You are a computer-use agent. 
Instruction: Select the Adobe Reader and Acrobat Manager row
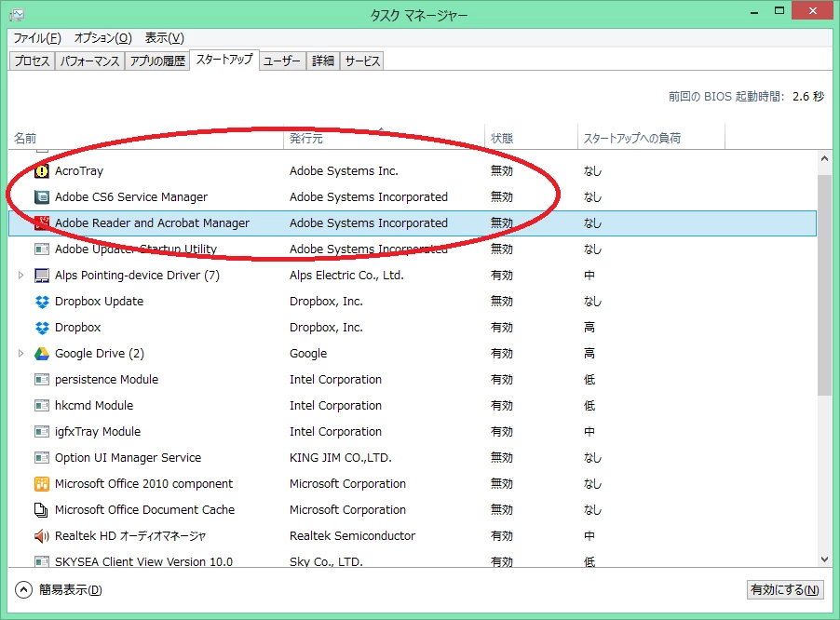pyautogui.click(x=413, y=223)
